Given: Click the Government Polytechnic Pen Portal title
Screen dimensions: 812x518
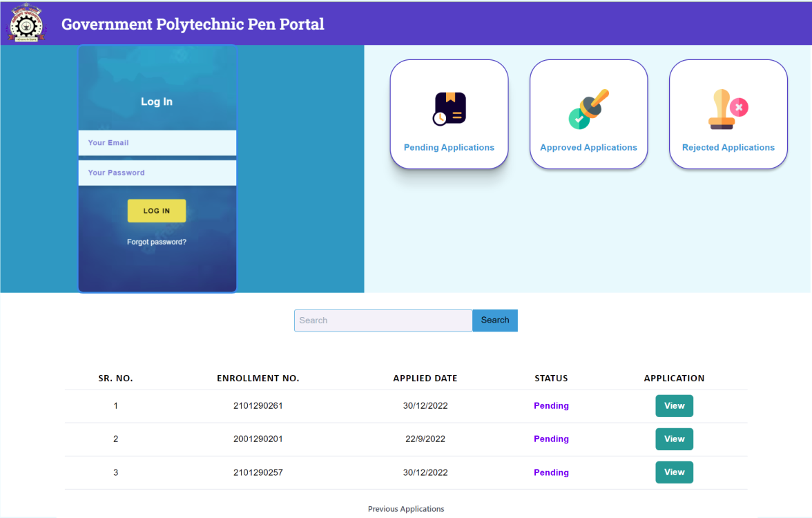Looking at the screenshot, I should [193, 24].
